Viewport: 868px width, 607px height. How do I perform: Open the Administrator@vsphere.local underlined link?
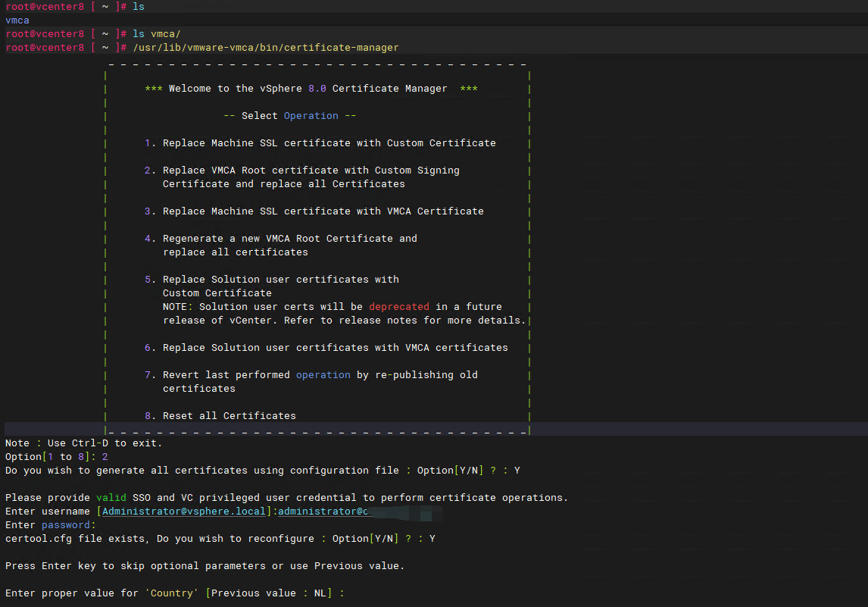[x=184, y=512]
